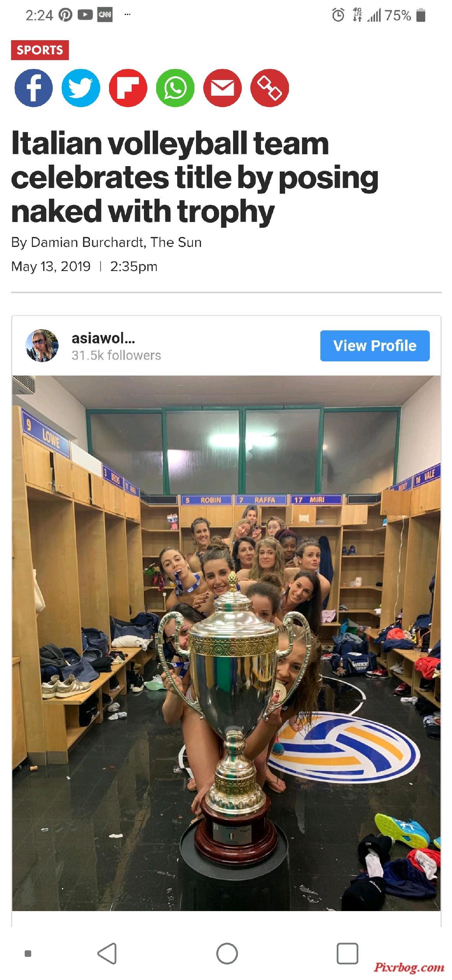Viewport: 452px width, 980px height.
Task: Tap the alarm clock status icon
Action: pyautogui.click(x=338, y=15)
